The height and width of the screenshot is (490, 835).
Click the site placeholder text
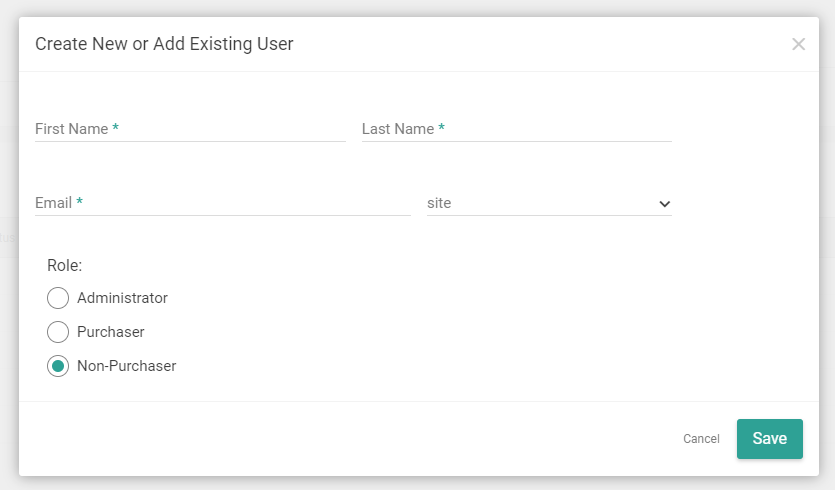pyautogui.click(x=439, y=203)
